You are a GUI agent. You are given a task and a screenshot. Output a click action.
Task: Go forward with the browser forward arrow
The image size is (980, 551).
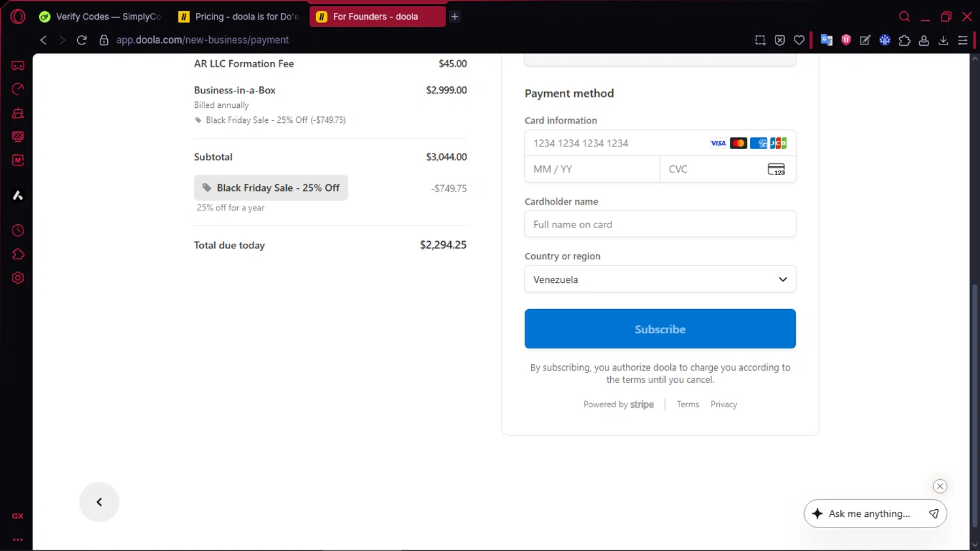(62, 40)
